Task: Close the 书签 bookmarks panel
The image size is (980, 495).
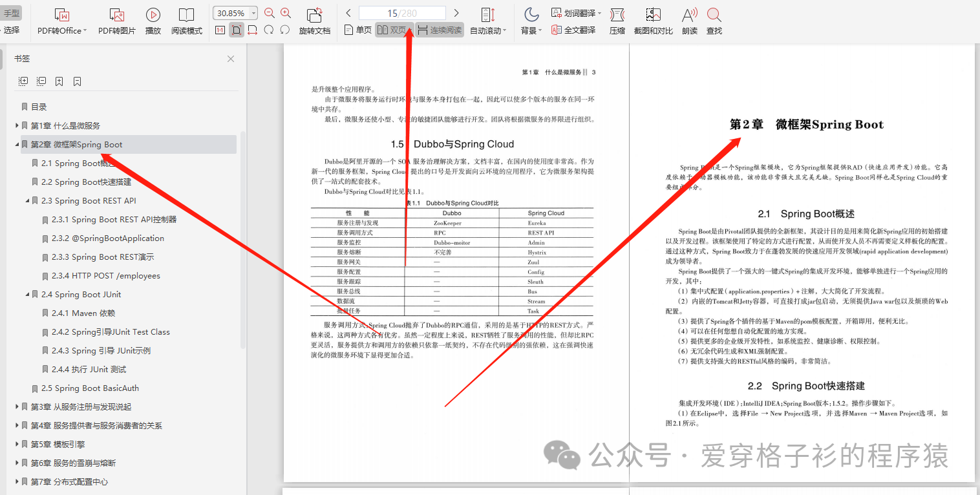Action: tap(231, 59)
